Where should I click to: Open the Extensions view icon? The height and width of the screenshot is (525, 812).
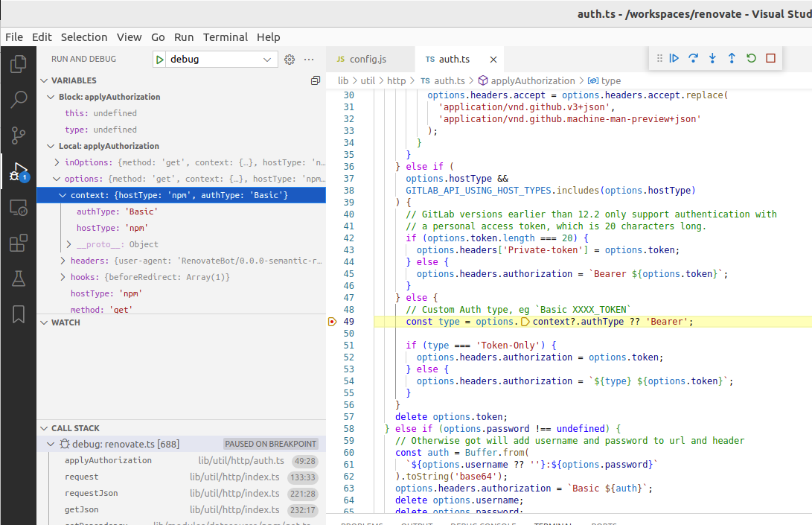(x=19, y=243)
